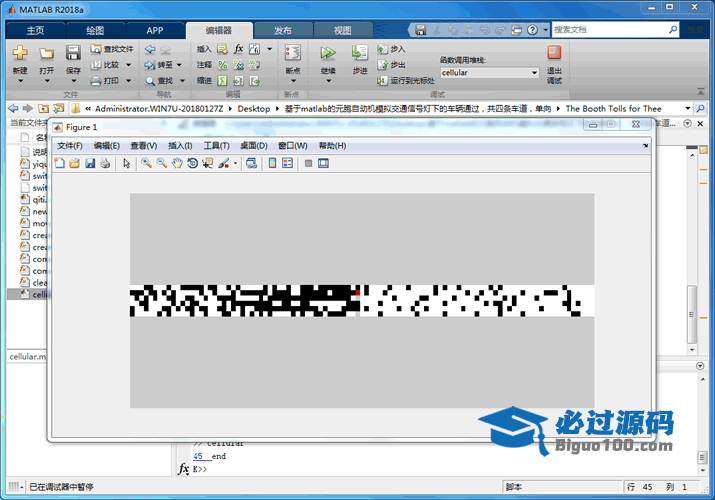Click the continue (继续) debug button

pos(328,59)
